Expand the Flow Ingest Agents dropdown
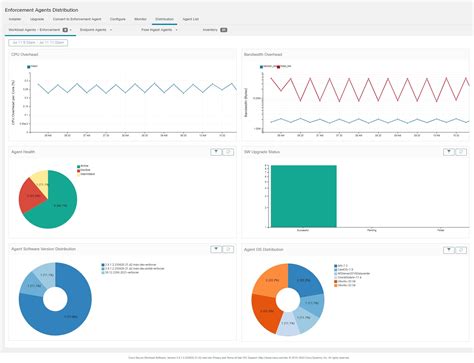The image size is (474, 363). pyautogui.click(x=159, y=30)
